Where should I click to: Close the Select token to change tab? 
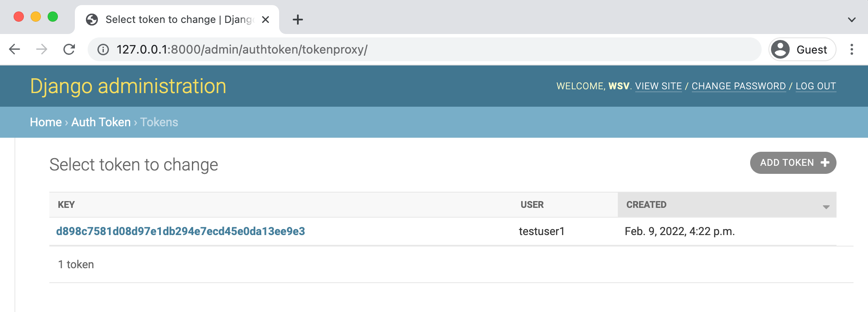pos(266,20)
